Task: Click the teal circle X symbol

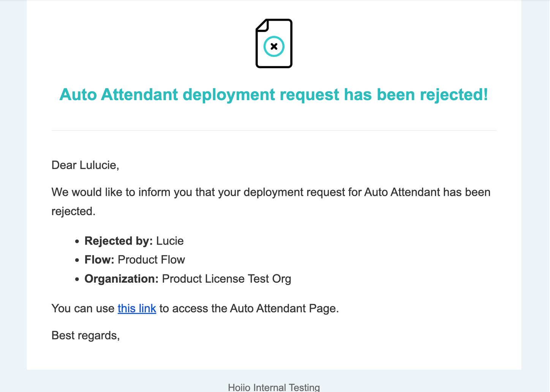Action: [274, 46]
